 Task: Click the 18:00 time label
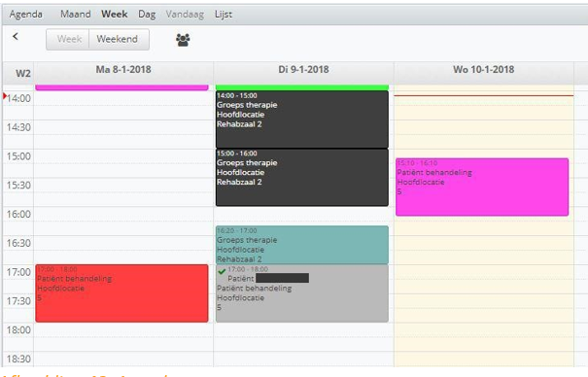pos(18,330)
